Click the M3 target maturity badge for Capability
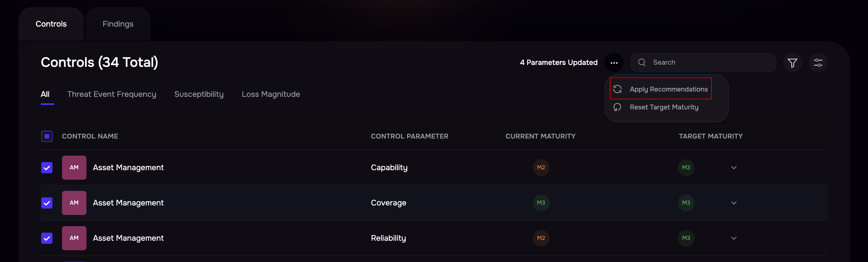The height and width of the screenshot is (262, 868). (686, 167)
